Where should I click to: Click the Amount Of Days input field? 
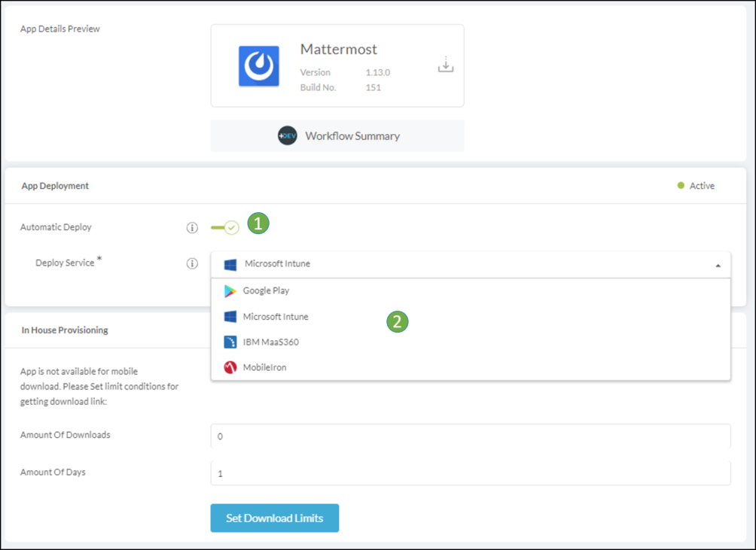tap(470, 473)
